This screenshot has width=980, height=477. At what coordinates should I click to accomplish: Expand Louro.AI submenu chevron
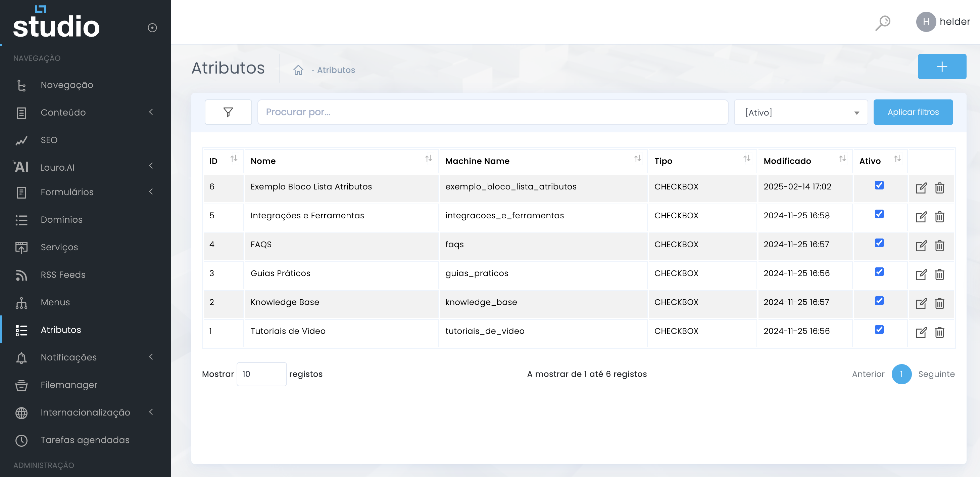(151, 166)
